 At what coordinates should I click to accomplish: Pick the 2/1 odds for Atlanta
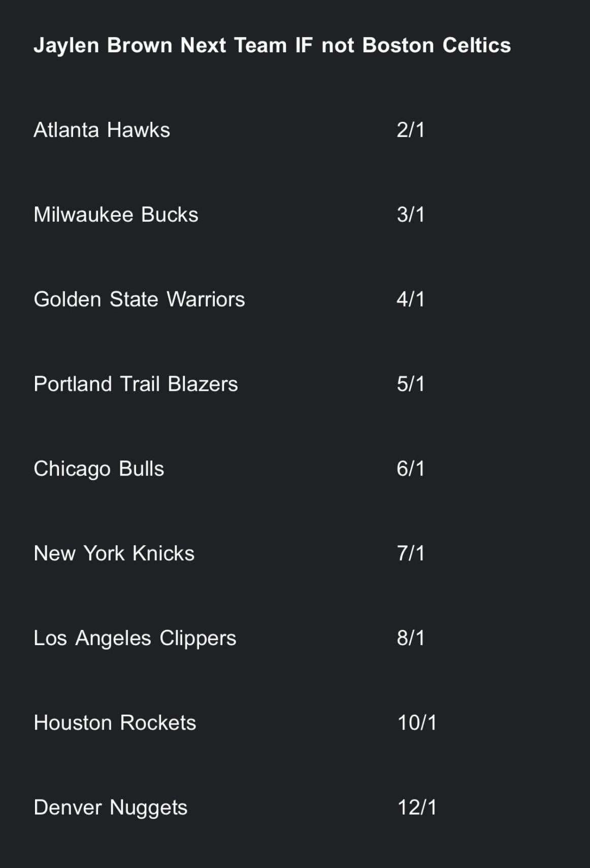pos(410,130)
